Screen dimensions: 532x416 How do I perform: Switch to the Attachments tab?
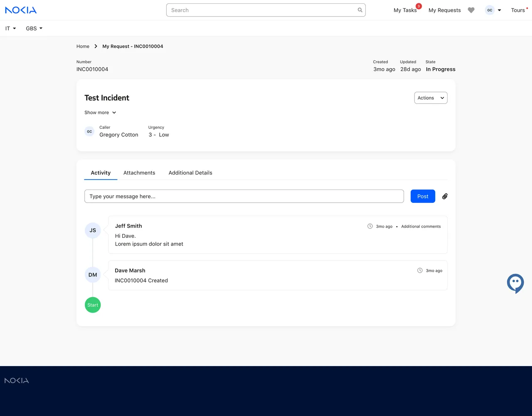pyautogui.click(x=139, y=172)
